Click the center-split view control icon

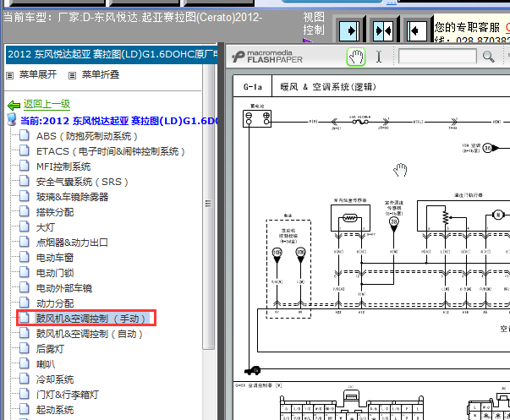tap(383, 31)
